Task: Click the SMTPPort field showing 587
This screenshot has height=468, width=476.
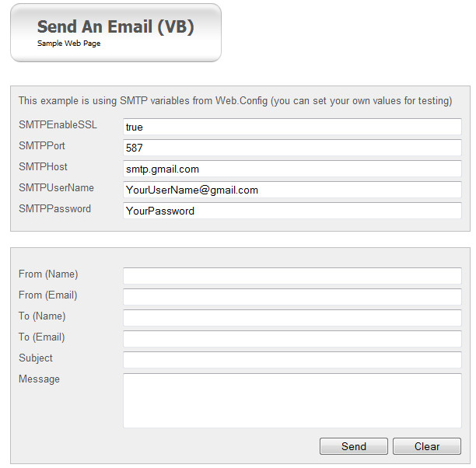Action: click(x=292, y=148)
